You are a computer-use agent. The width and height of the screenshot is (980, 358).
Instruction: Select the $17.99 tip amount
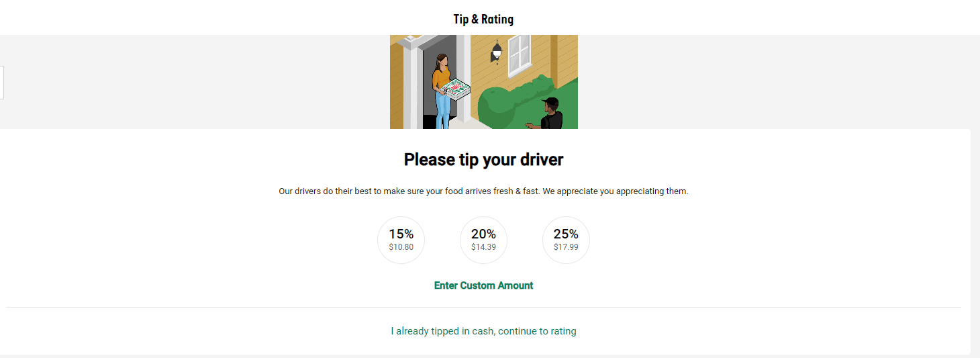(x=566, y=247)
